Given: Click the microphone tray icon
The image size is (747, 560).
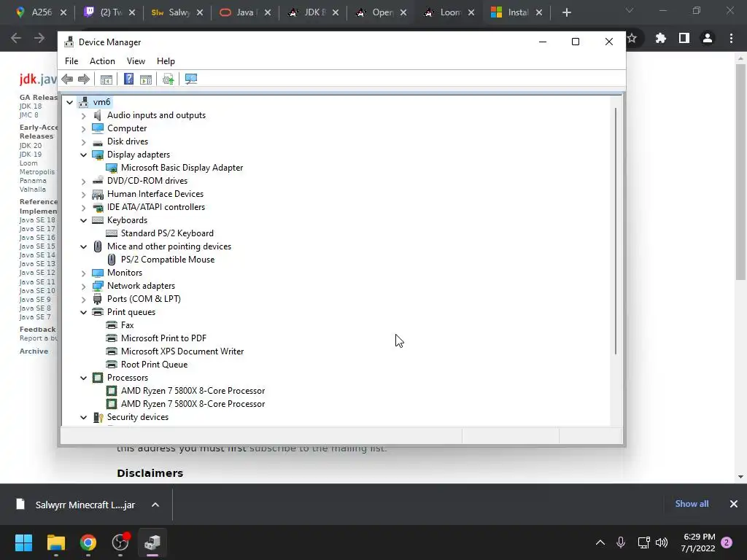Looking at the screenshot, I should [621, 542].
